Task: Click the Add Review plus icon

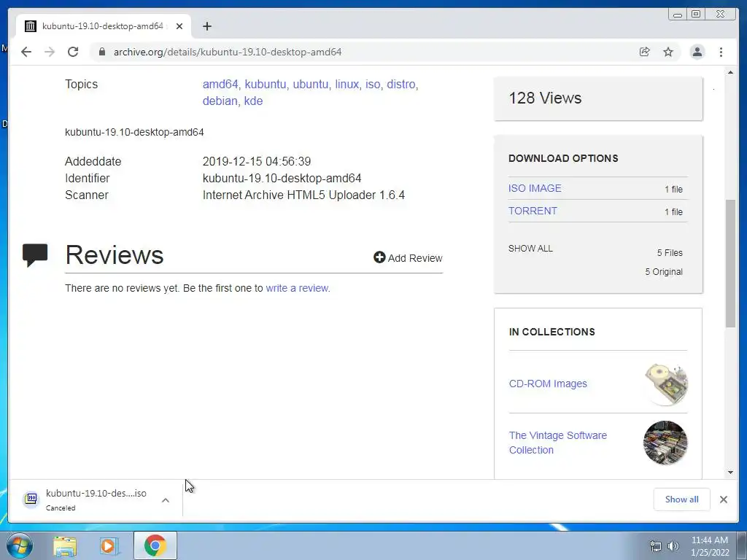Action: 379,257
